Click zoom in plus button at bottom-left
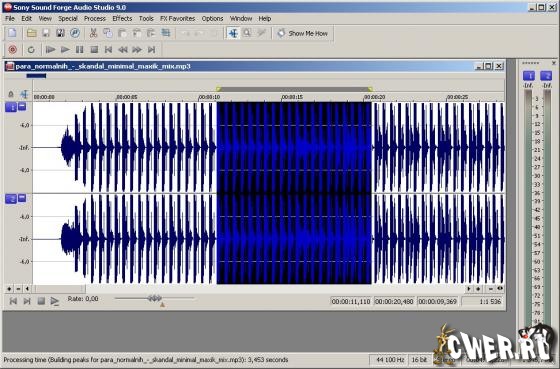Screen dimensions: 560x369 pos(9,289)
